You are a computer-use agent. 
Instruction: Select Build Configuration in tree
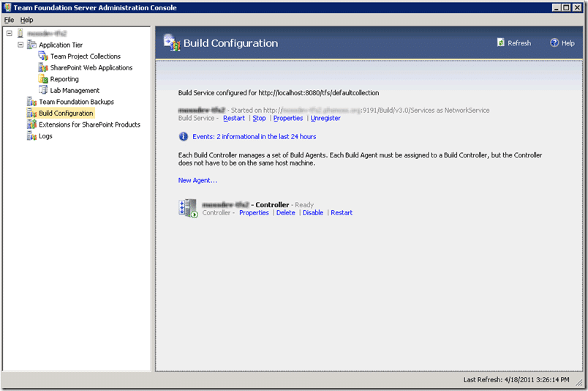66,113
